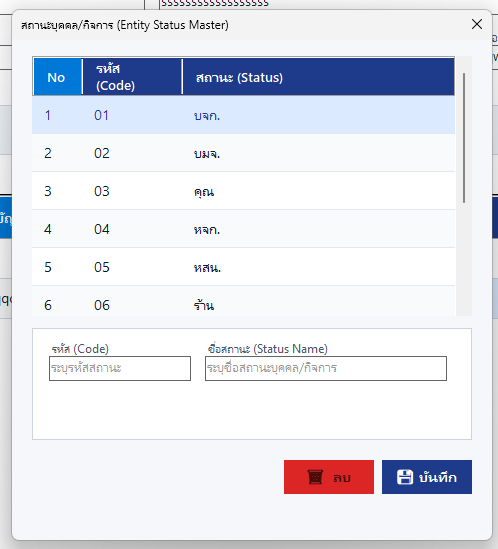
Task: Click row number 6 in No column
Action: point(48,305)
